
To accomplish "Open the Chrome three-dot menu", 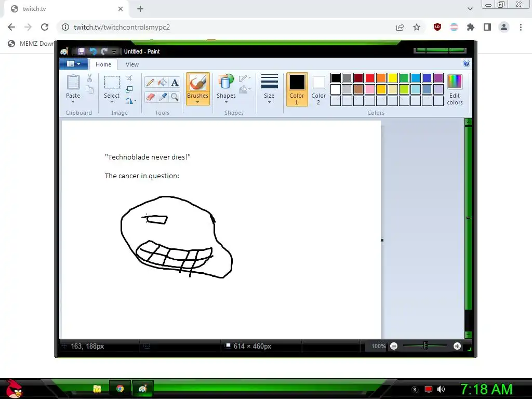I will click(521, 27).
